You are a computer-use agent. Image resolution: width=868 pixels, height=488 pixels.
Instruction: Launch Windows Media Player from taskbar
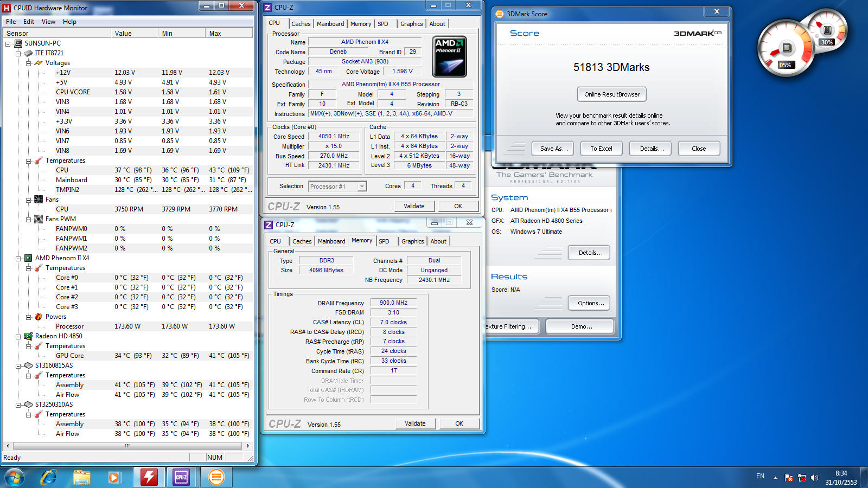(114, 477)
